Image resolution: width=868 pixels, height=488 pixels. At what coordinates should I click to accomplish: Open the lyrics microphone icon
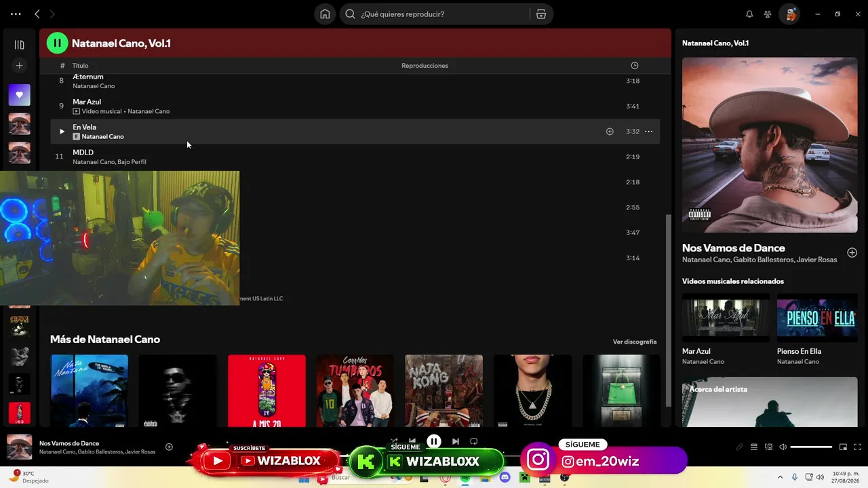click(x=740, y=447)
